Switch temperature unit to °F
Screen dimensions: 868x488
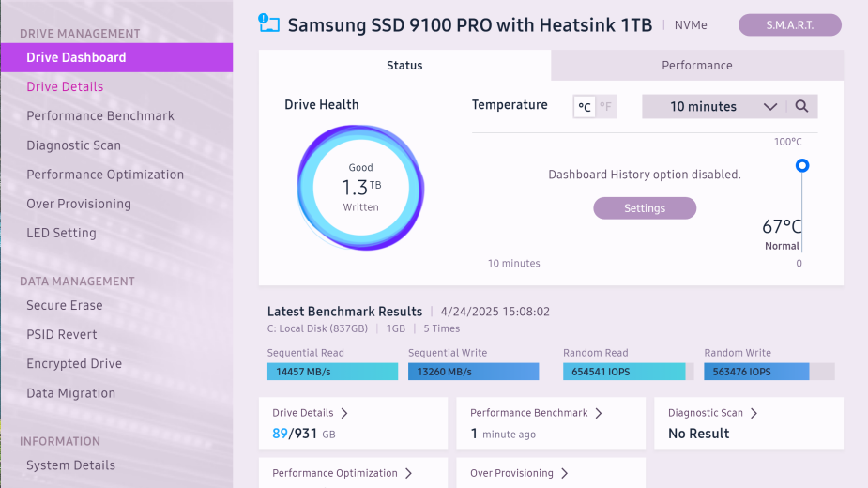(605, 107)
